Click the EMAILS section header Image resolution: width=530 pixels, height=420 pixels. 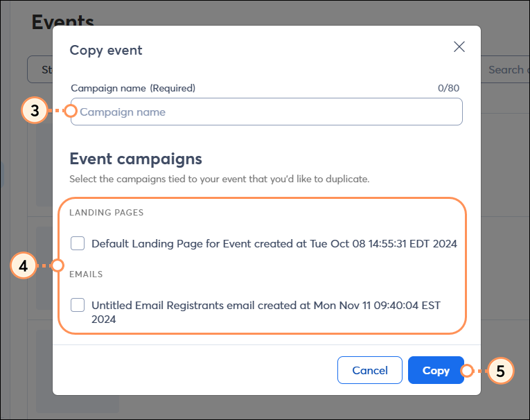click(x=86, y=274)
